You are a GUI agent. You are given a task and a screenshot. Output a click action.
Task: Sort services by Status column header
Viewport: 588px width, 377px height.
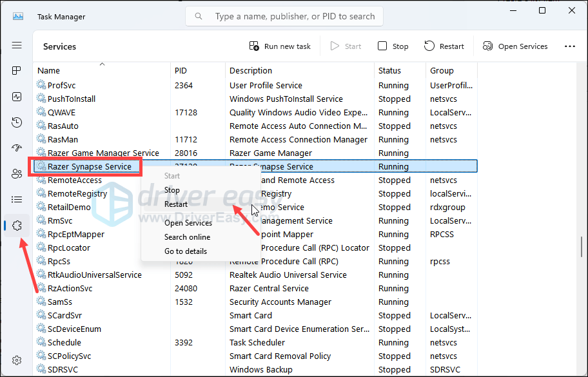389,71
